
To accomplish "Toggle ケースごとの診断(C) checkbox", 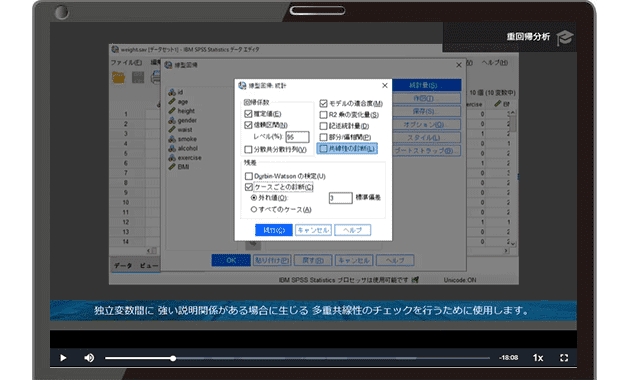I will pyautogui.click(x=248, y=187).
